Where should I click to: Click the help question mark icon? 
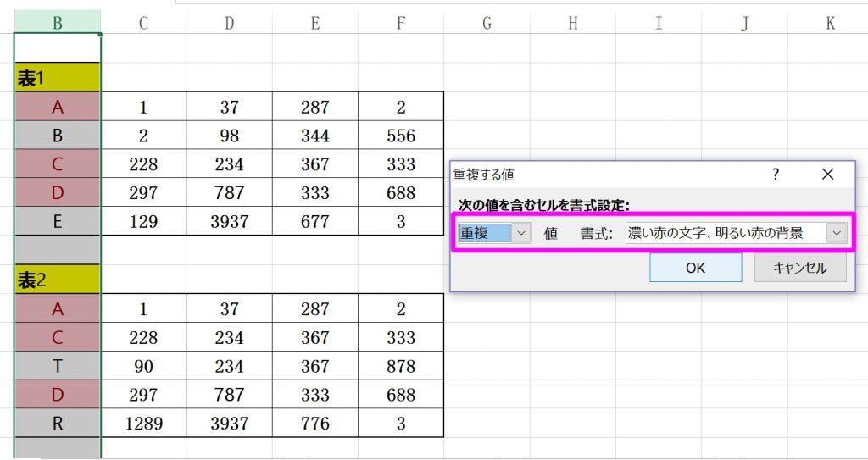coord(775,174)
